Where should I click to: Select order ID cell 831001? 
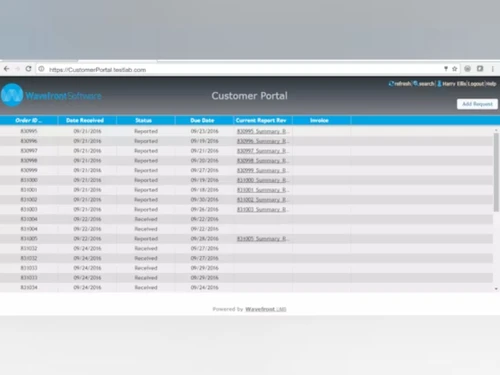29,190
